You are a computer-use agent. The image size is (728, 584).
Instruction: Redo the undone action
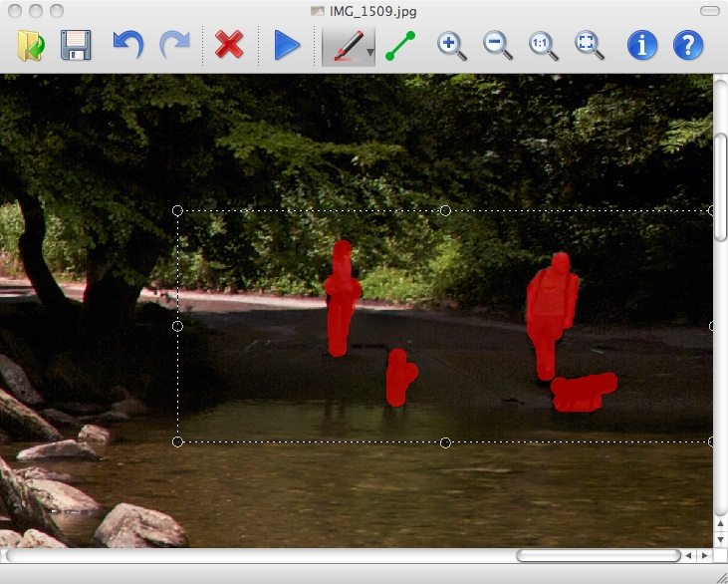[174, 45]
